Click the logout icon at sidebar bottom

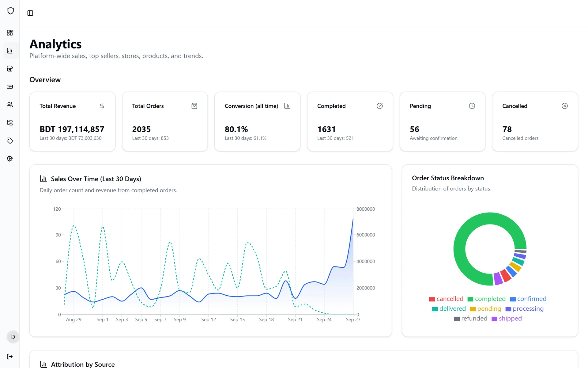click(x=10, y=356)
